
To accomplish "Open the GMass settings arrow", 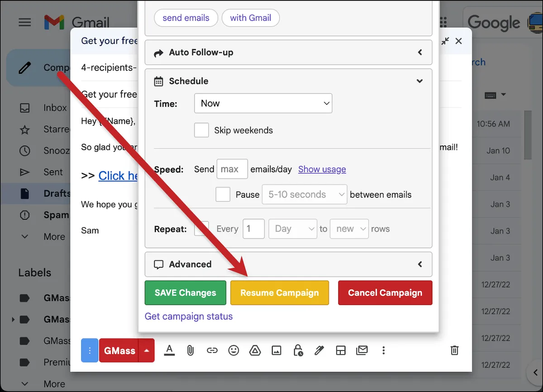I will (147, 350).
